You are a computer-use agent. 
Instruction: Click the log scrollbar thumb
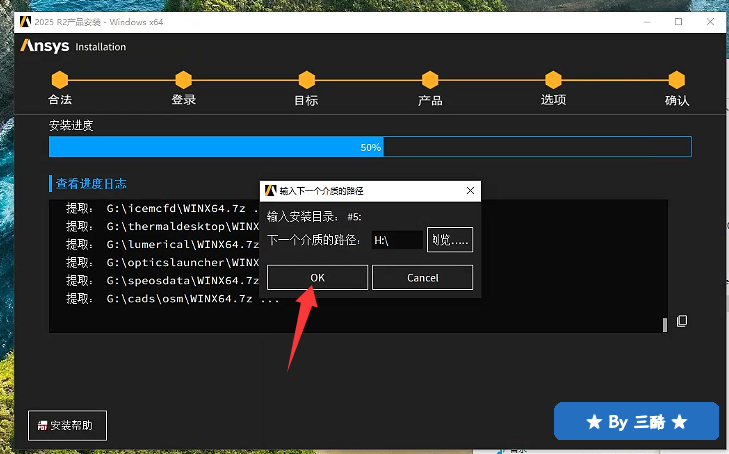665,325
